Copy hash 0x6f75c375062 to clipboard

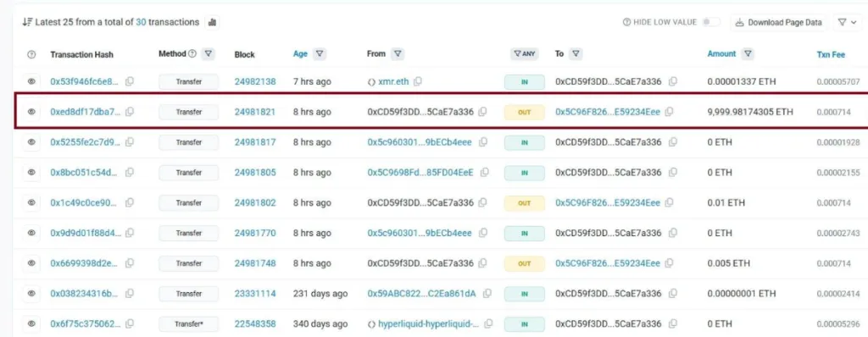(x=130, y=323)
